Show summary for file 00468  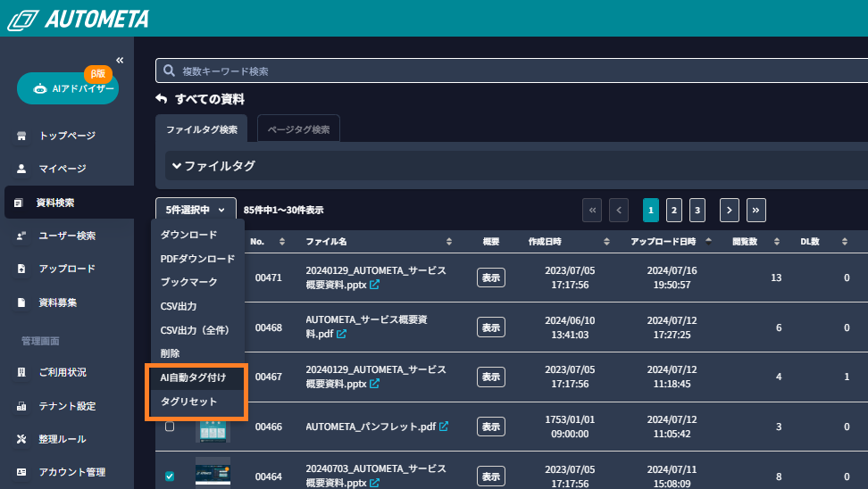click(x=491, y=327)
